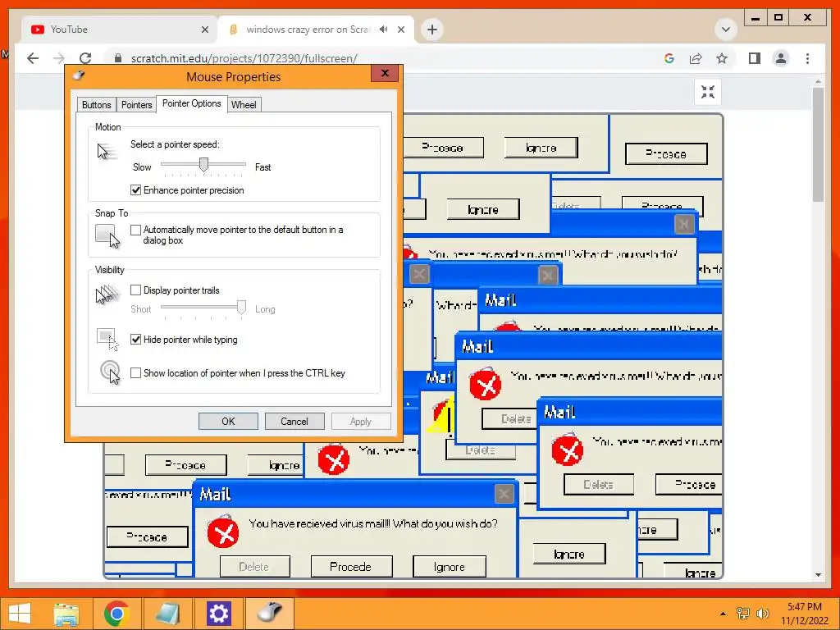
Task: Exit Scratch fullscreen mode
Action: click(708, 92)
